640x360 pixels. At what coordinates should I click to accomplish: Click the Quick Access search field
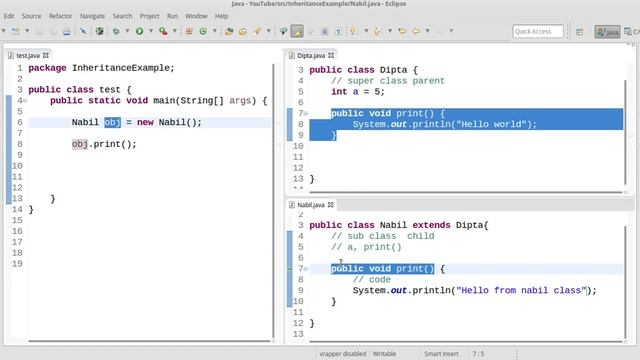[x=538, y=31]
